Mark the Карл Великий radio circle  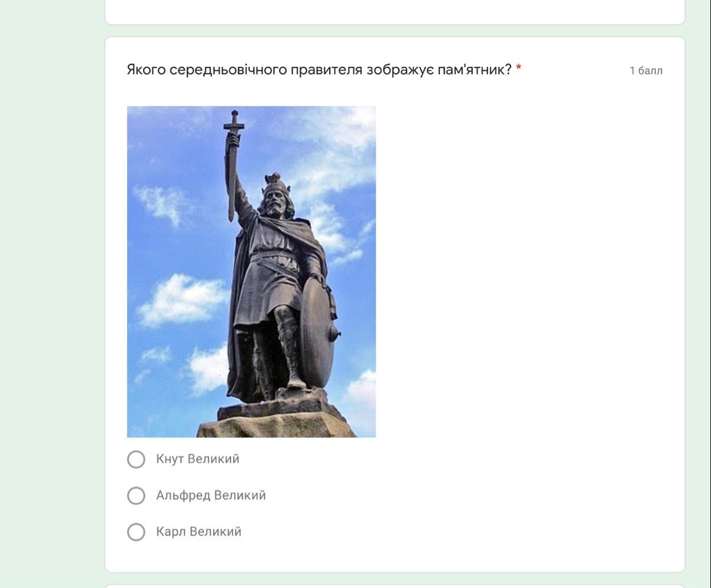pos(136,532)
